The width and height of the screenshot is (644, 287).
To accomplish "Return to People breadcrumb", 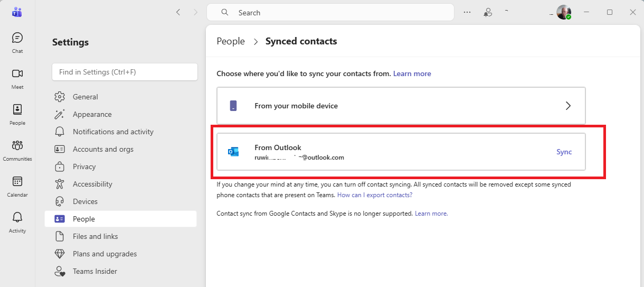I will (x=231, y=41).
